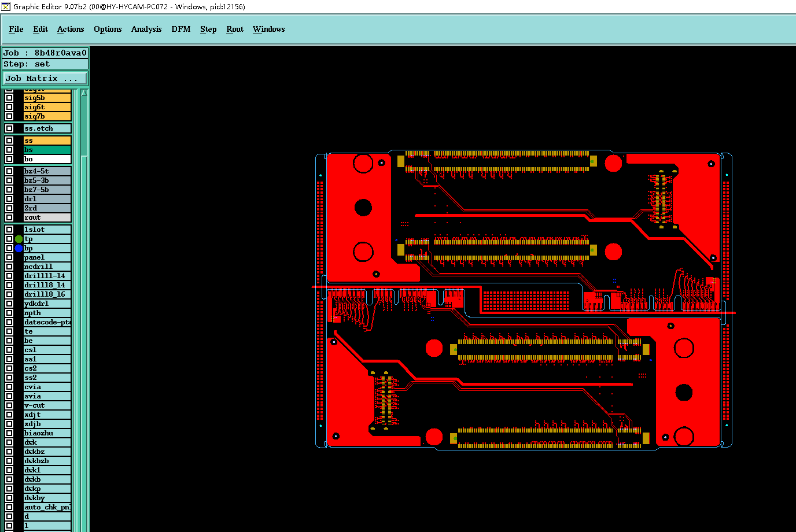The width and height of the screenshot is (796, 532).
Task: Toggle the checkbox for layer tp
Action: tap(9, 239)
